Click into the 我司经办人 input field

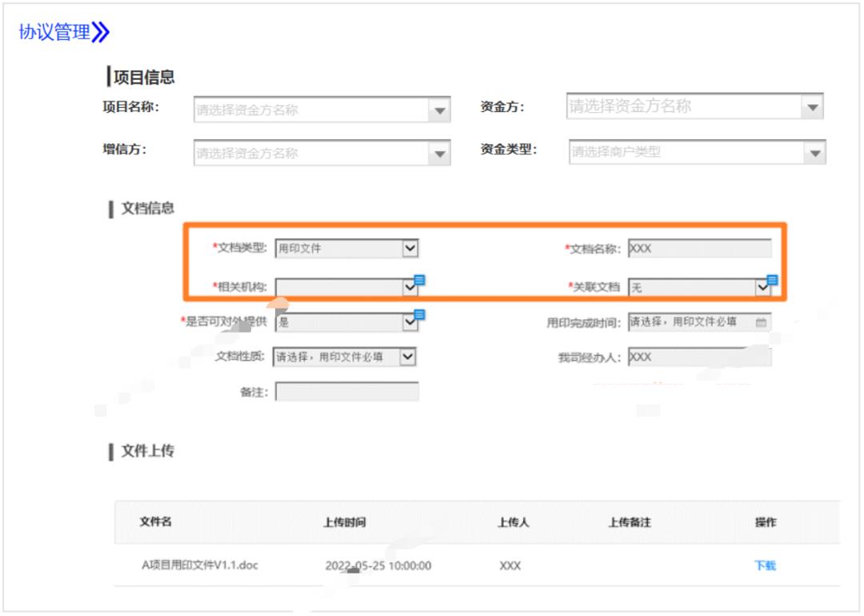pos(699,358)
